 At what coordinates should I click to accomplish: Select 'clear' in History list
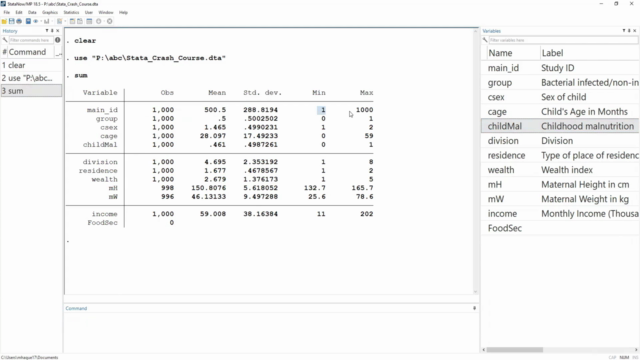click(x=31, y=65)
